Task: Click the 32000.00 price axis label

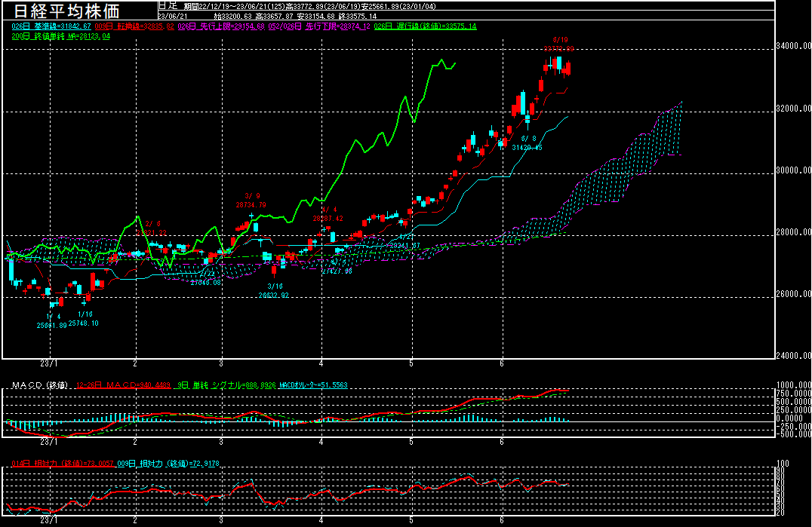Action: pos(793,108)
